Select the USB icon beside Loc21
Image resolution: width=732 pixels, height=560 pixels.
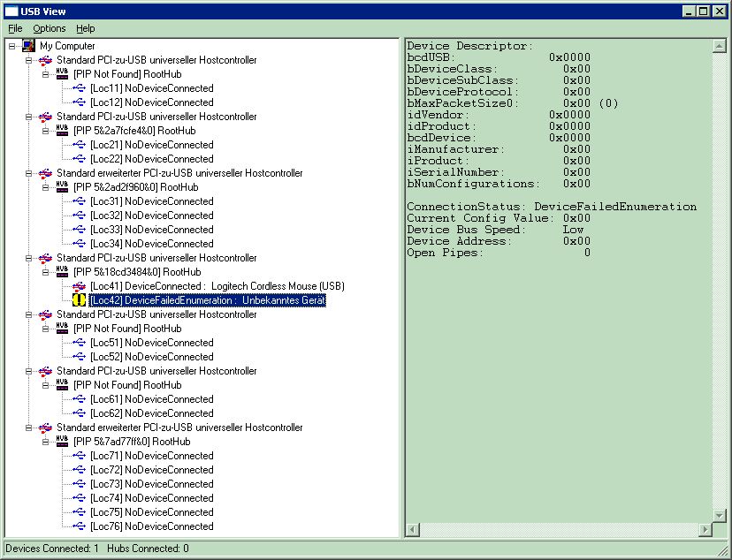(x=80, y=145)
